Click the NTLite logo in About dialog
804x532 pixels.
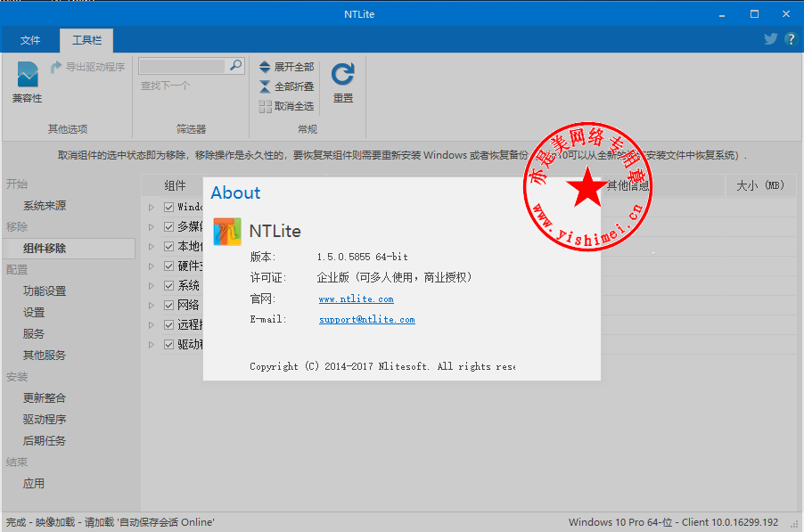pyautogui.click(x=227, y=232)
